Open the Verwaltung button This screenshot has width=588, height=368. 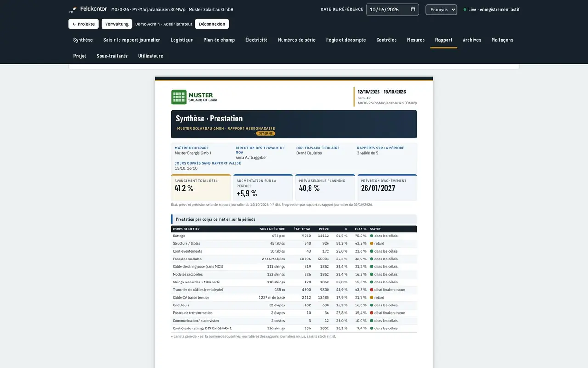(117, 24)
